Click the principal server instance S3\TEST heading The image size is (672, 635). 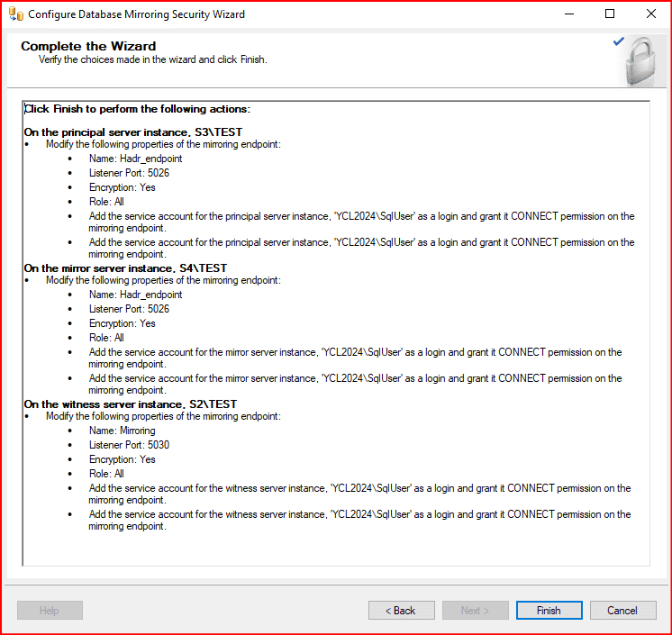click(131, 132)
